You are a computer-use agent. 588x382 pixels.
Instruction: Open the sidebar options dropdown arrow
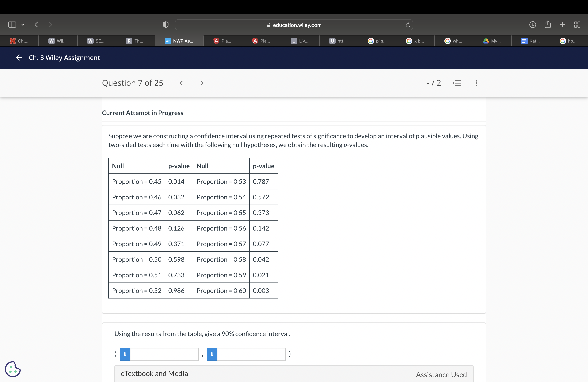click(x=23, y=25)
